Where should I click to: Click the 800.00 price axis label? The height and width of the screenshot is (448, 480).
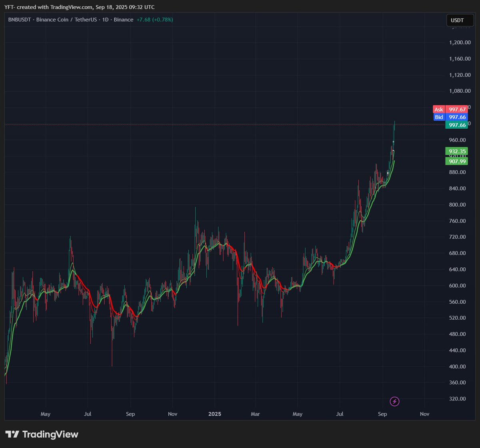point(457,205)
